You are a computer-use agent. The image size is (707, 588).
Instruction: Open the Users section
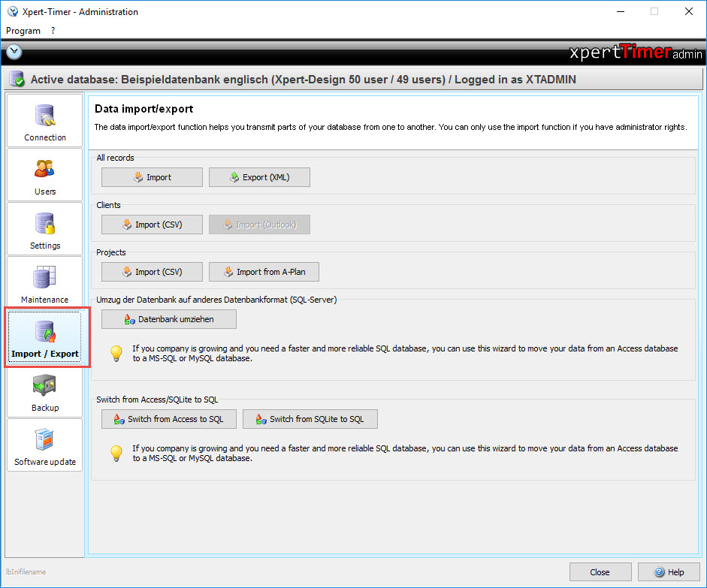[x=45, y=174]
